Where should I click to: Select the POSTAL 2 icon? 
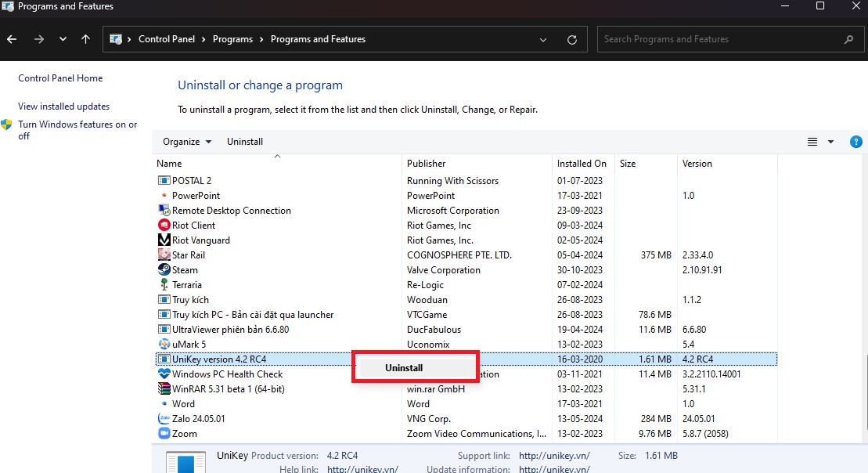pos(164,181)
